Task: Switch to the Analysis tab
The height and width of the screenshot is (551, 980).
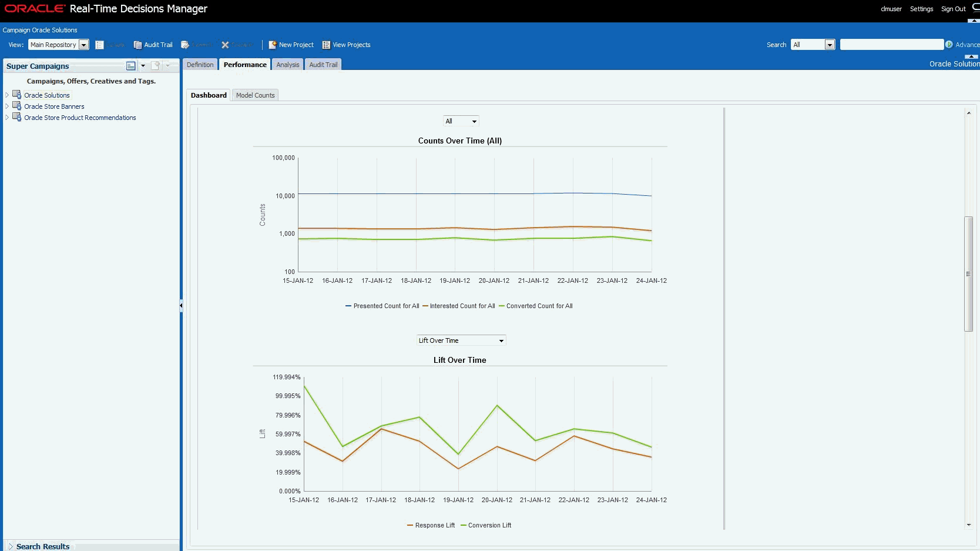Action: tap(288, 65)
